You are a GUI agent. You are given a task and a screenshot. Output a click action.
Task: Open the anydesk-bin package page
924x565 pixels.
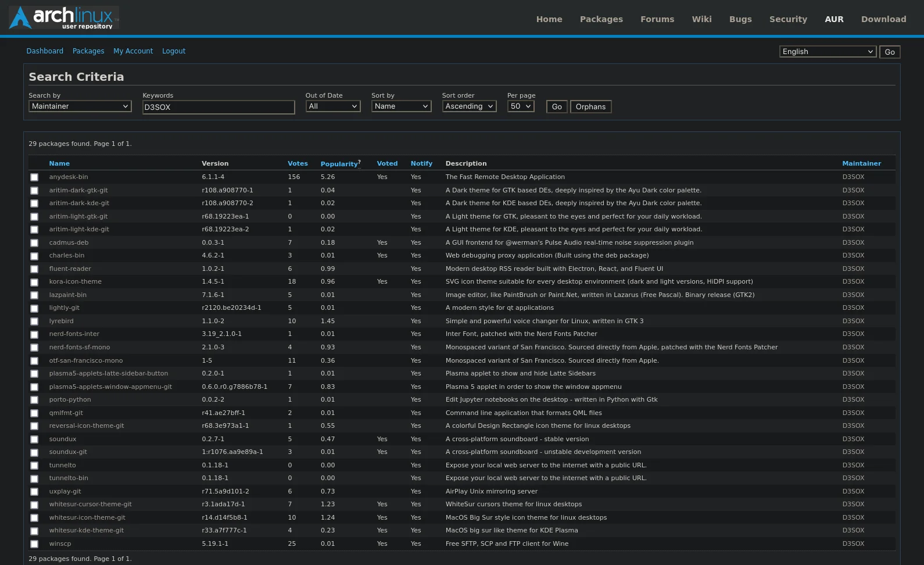(x=69, y=177)
